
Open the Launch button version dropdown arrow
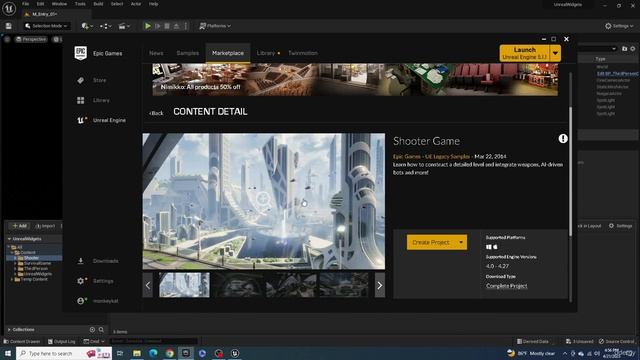pyautogui.click(x=555, y=53)
